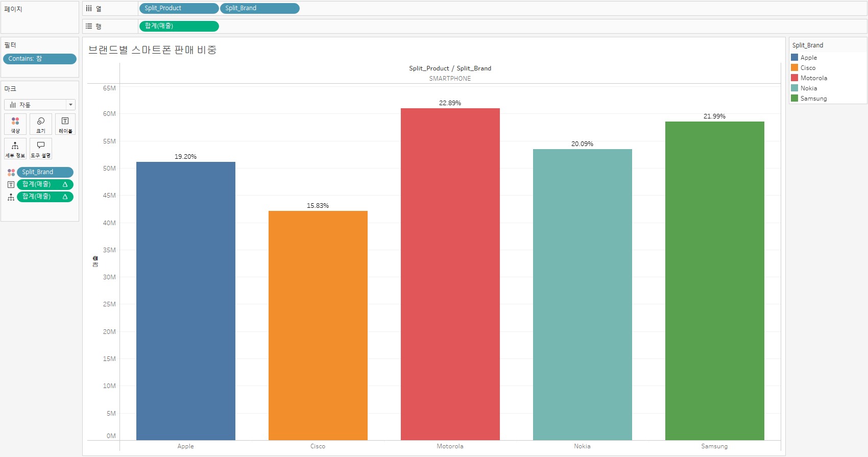Click the chart title 브랜드별 스마트폰 판매 비중

[x=153, y=50]
